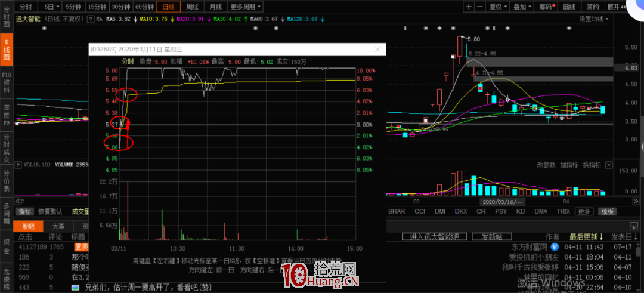Open the 复权 adjustment dropdown
The height and width of the screenshot is (293, 644).
click(498, 7)
